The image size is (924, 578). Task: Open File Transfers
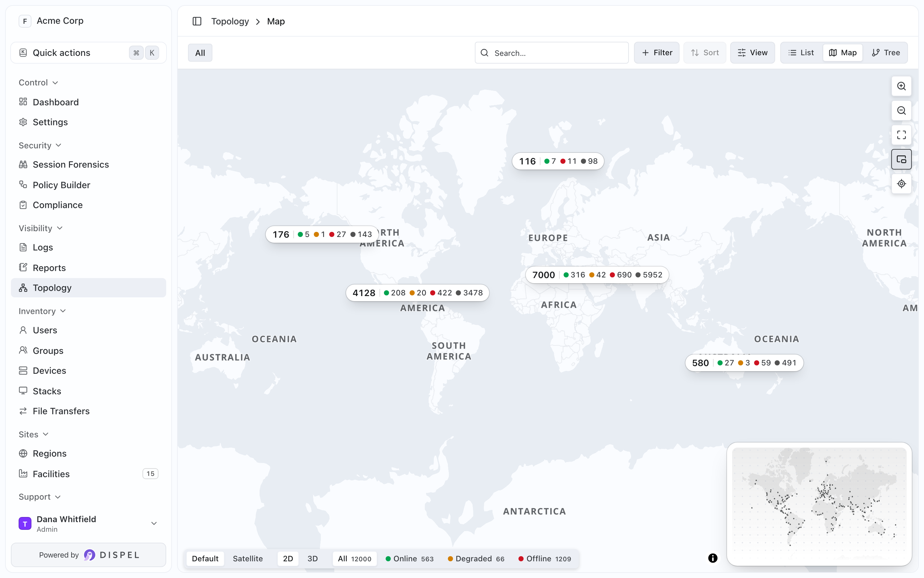pyautogui.click(x=89, y=411)
